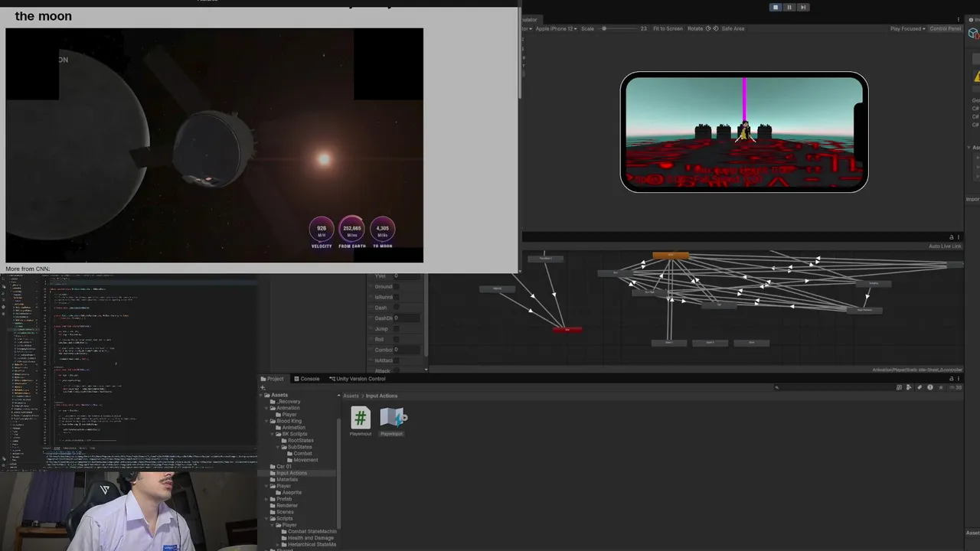The width and height of the screenshot is (980, 551).
Task: Collapse the BK Scripts folder arrow
Action: coord(272,434)
